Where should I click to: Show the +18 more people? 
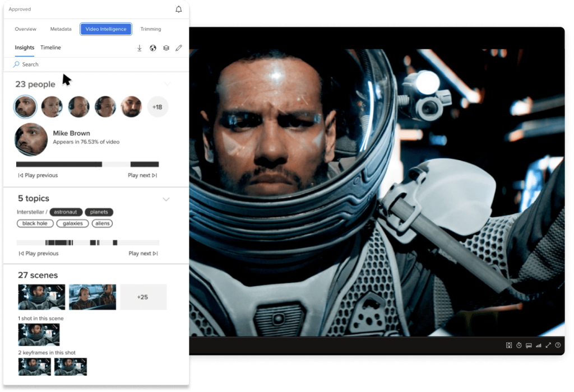[158, 107]
